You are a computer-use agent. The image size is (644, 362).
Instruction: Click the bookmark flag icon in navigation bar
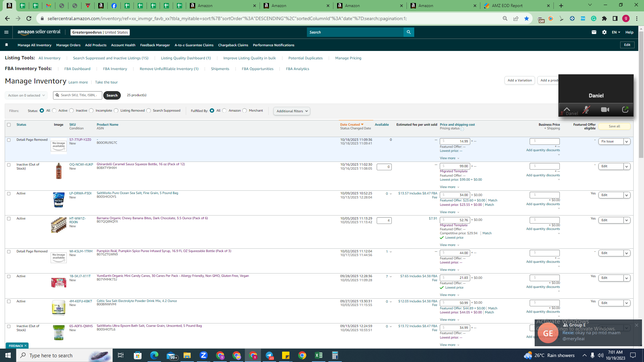6,45
